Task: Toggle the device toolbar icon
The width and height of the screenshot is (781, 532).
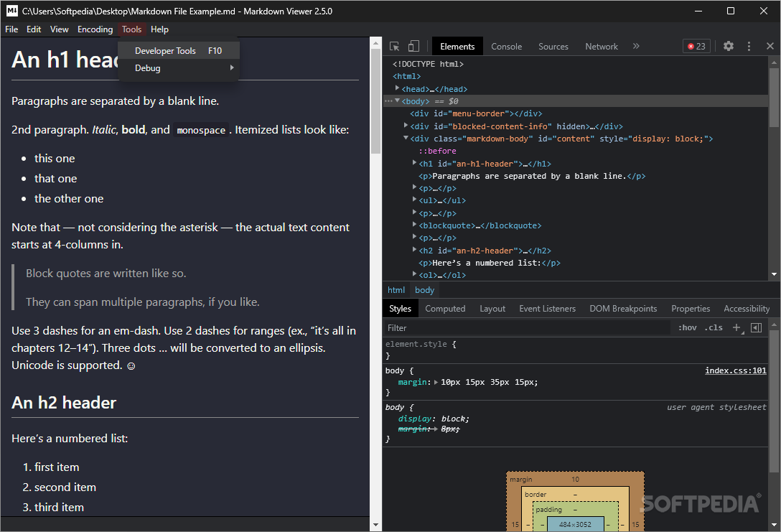Action: (413, 47)
